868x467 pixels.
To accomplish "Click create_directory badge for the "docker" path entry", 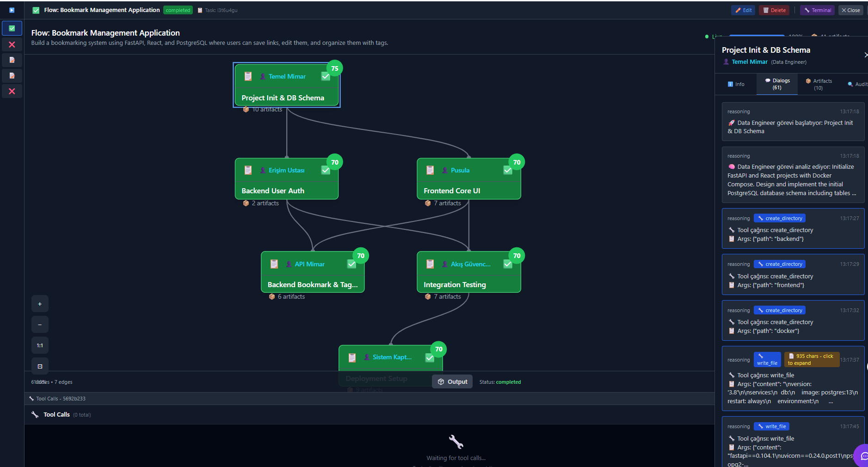I will click(780, 310).
